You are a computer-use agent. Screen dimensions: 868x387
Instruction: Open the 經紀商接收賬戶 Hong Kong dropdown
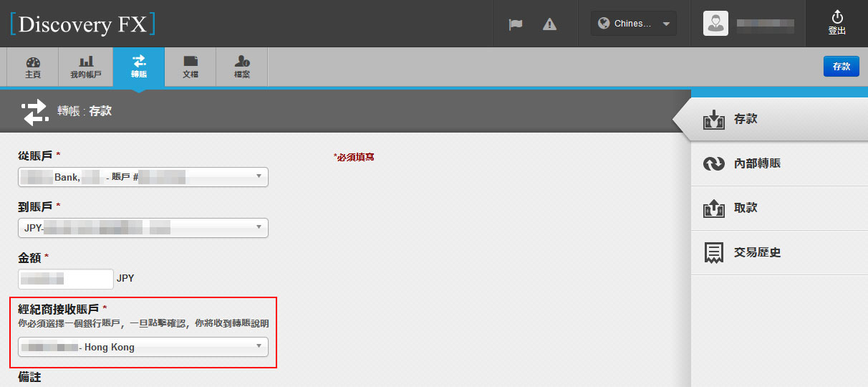[143, 347]
